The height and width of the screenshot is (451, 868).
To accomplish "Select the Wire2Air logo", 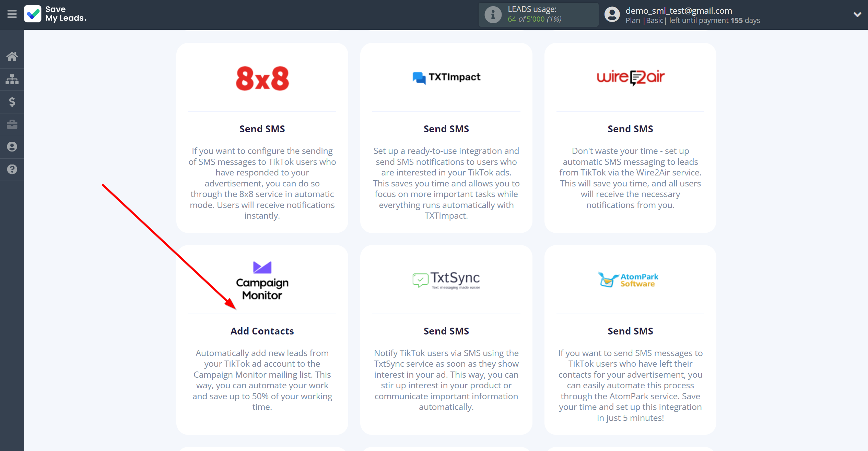I will point(631,77).
